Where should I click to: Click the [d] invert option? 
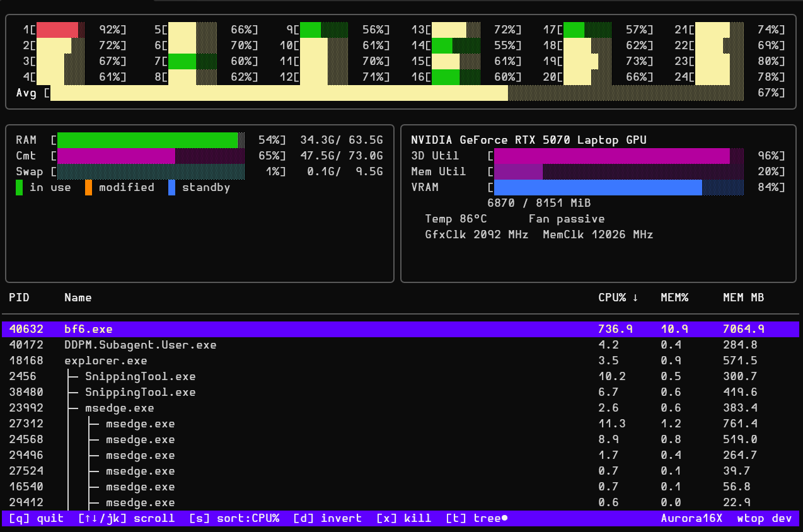[327, 518]
